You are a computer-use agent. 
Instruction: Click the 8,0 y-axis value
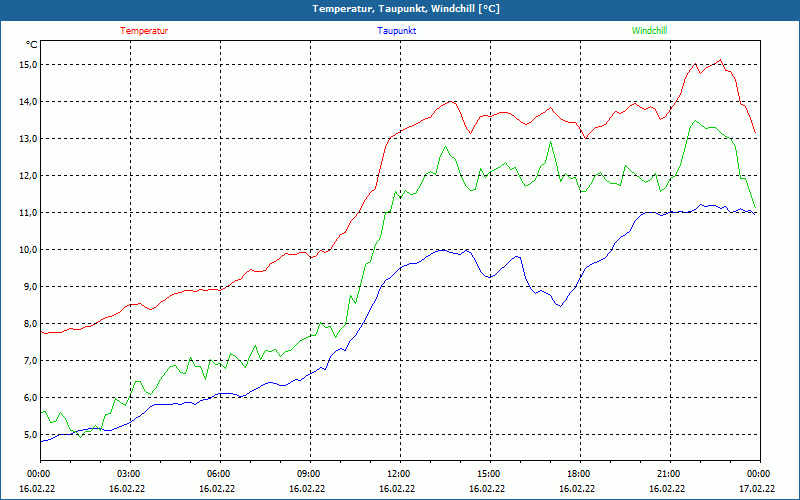pos(31,323)
